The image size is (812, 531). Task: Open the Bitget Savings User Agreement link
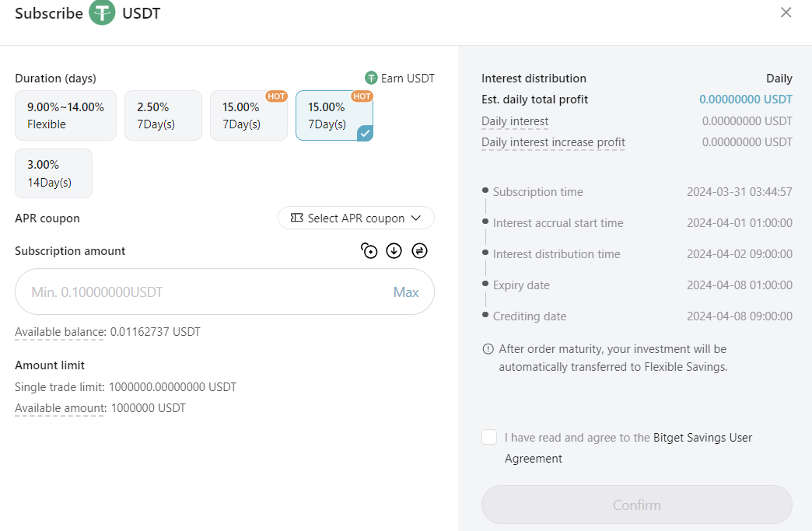(628, 448)
